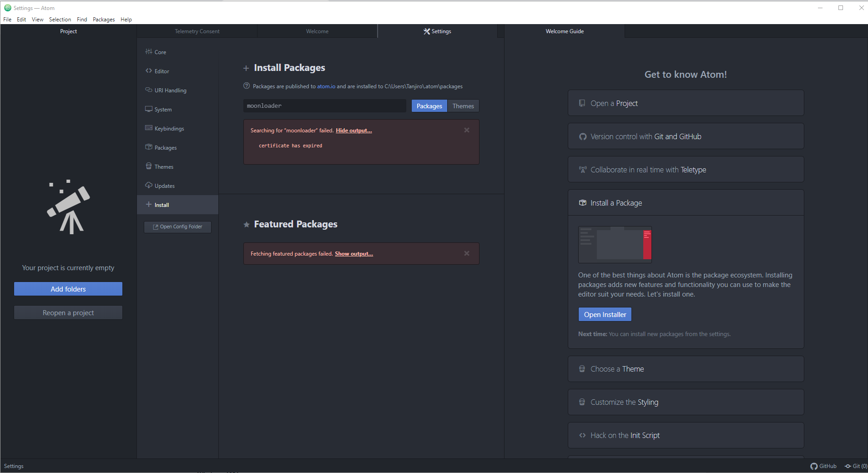Dismiss the featured packages failed error

[467, 253]
